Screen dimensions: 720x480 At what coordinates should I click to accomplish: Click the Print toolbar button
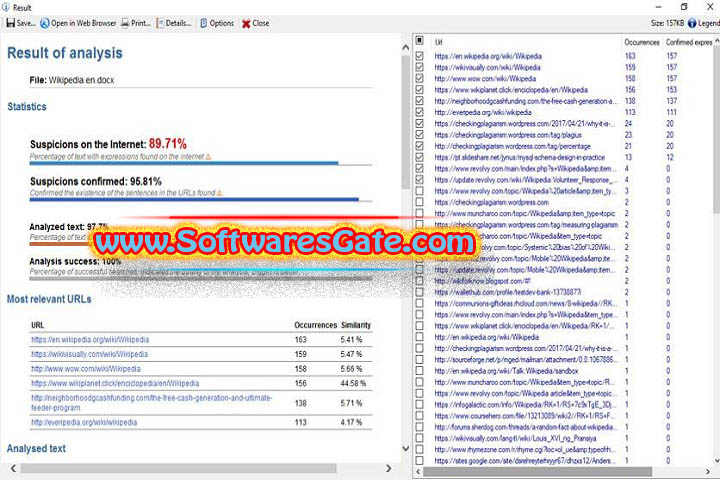point(136,23)
